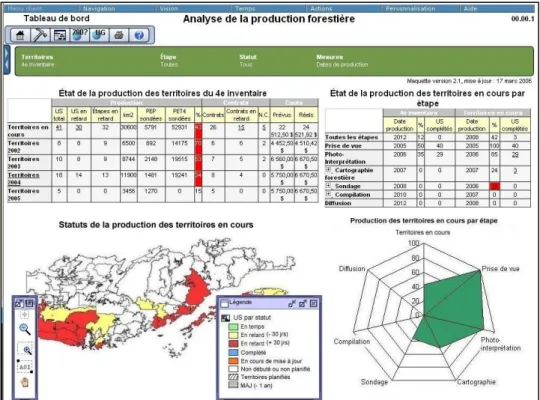This screenshot has height=400, width=540.
Task: Click the En retard (- 30 jrs) yellow swatch
Action: pos(233,335)
